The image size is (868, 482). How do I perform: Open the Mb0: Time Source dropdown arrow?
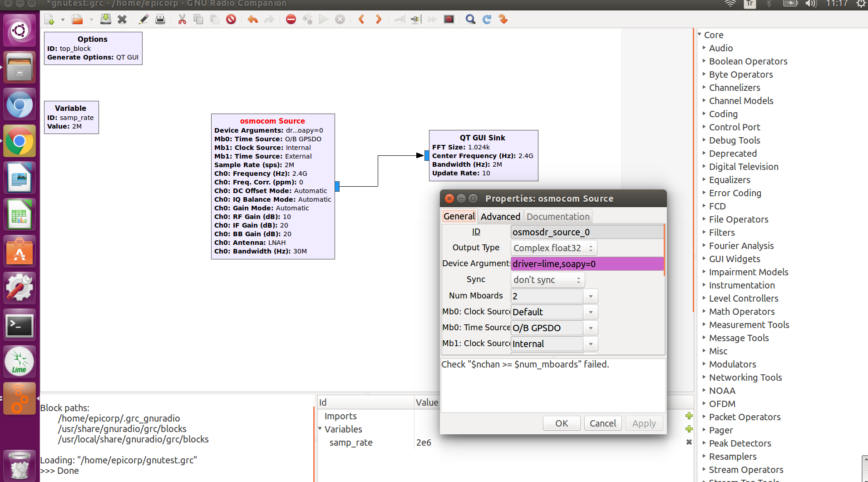(x=591, y=328)
